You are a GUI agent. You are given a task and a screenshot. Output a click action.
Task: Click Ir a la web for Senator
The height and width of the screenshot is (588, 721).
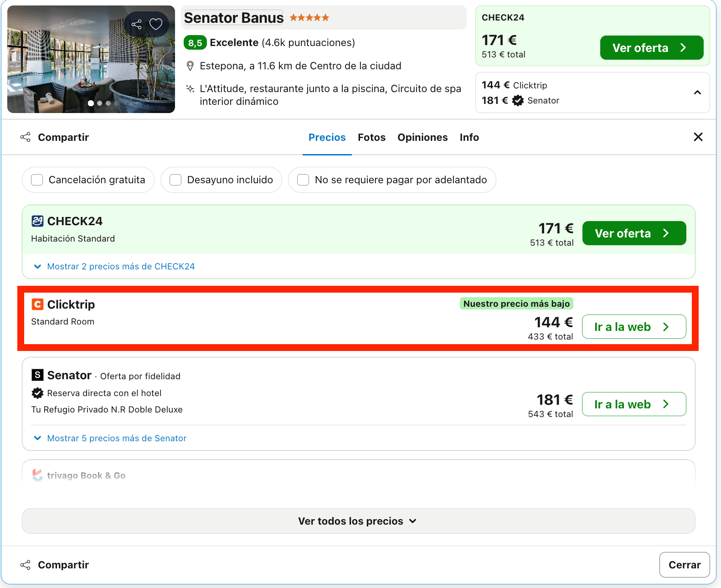[x=634, y=404]
